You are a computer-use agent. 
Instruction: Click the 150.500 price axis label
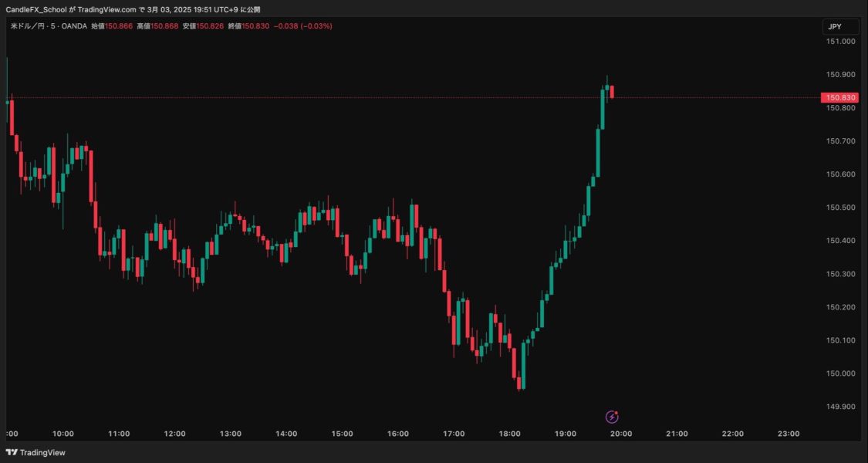(x=840, y=208)
